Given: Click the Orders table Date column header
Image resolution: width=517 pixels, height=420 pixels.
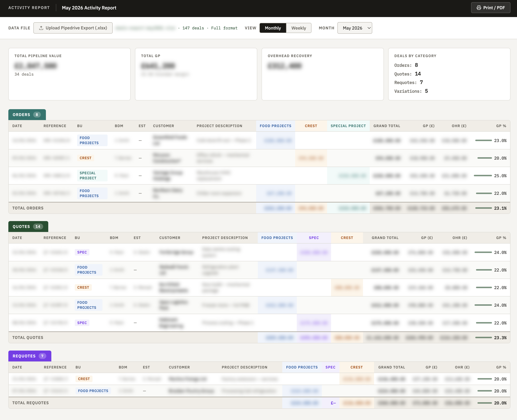Looking at the screenshot, I should [17, 126].
